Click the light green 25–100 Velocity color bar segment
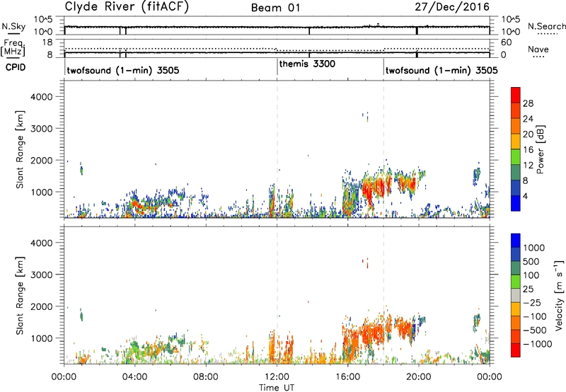The height and width of the screenshot is (392, 566). (516, 282)
